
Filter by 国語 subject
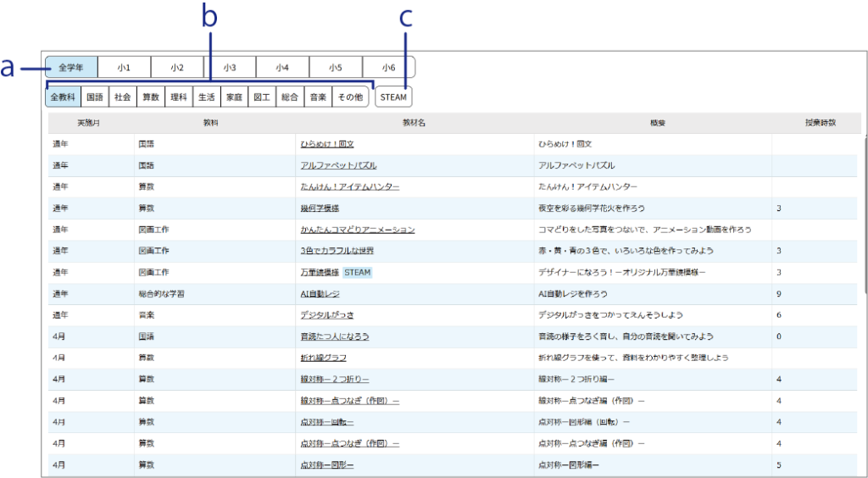click(x=95, y=97)
